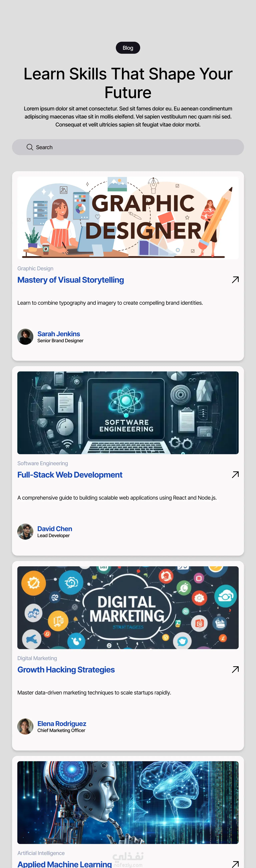Visit author Sarah Jenkins' profile name

point(58,334)
